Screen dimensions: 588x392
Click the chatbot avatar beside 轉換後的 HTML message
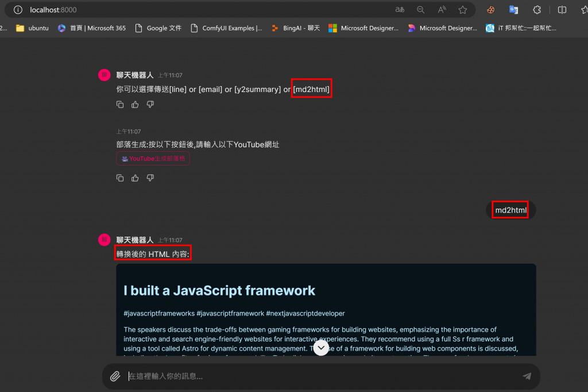coord(105,240)
